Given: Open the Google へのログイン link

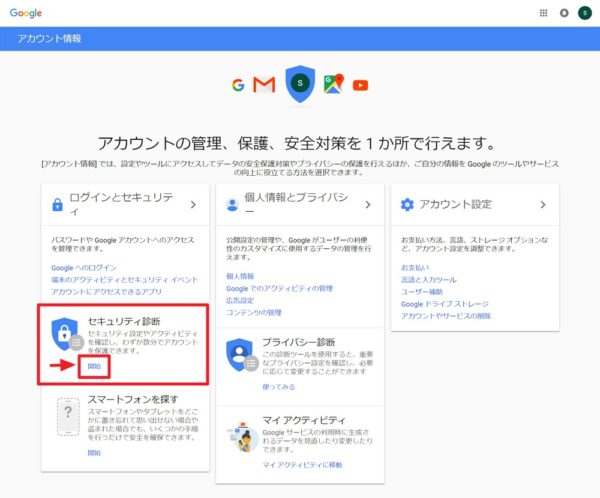Looking at the screenshot, I should tap(84, 268).
